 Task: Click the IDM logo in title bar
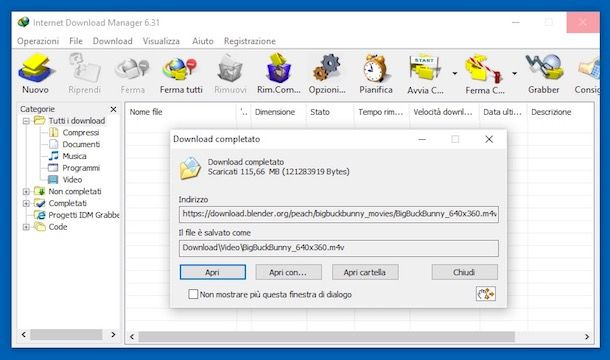(23, 22)
